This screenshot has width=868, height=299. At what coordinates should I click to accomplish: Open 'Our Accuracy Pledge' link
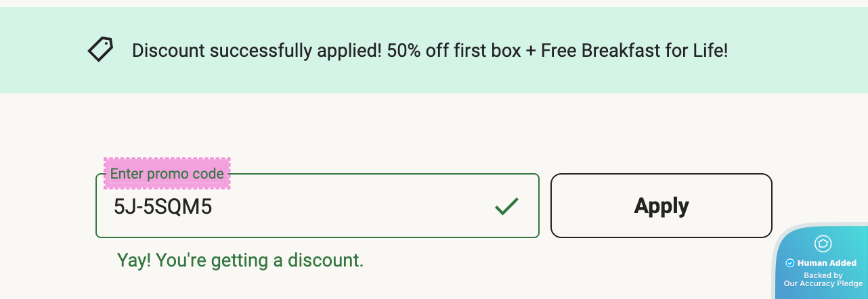[823, 284]
